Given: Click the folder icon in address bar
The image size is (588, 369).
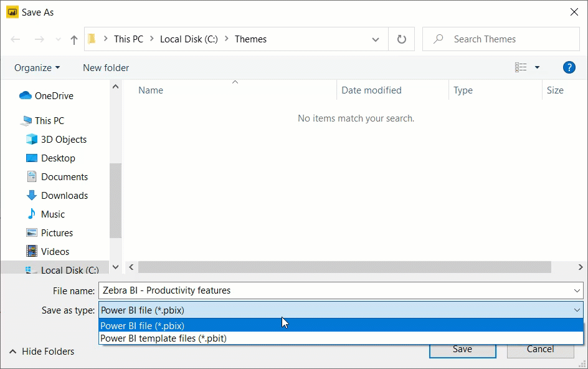Looking at the screenshot, I should [92, 39].
